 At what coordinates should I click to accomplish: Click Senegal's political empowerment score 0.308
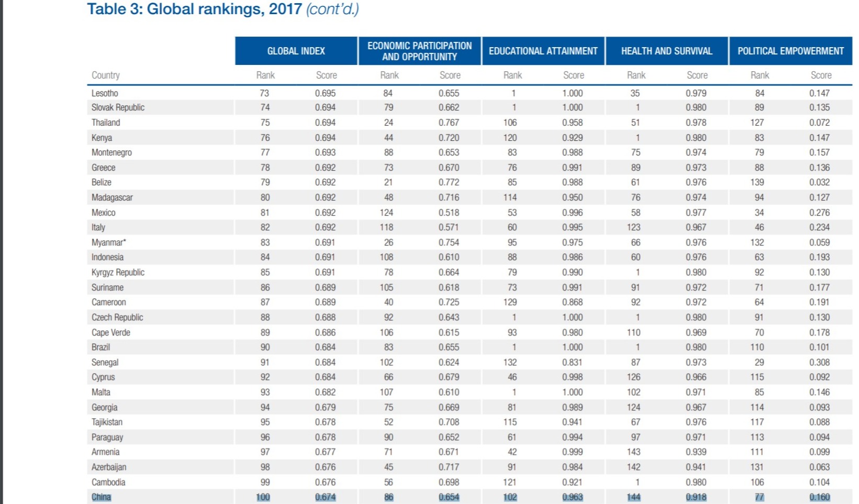coord(820,362)
